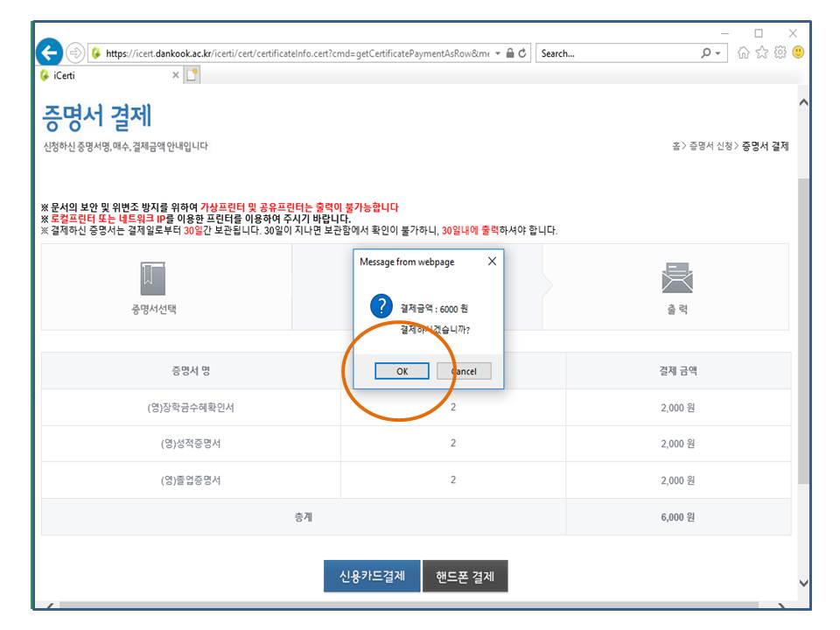Open the browser home page icon

(x=745, y=53)
